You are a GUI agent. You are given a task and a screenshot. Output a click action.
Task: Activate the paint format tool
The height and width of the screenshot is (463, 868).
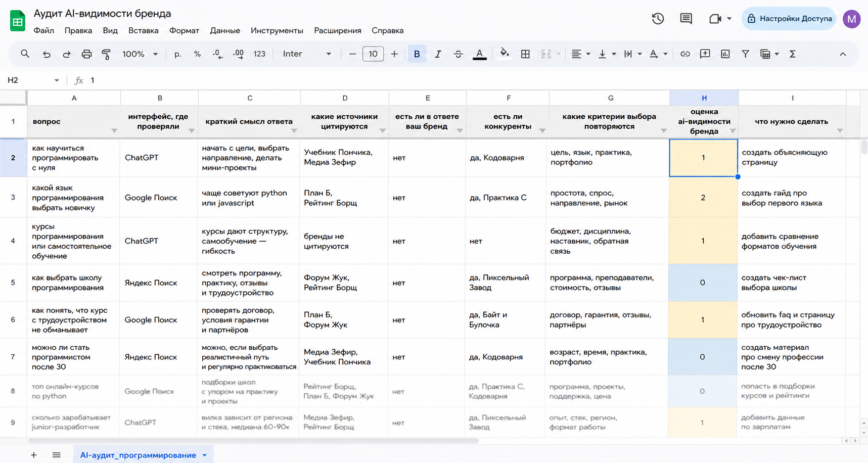click(x=106, y=54)
